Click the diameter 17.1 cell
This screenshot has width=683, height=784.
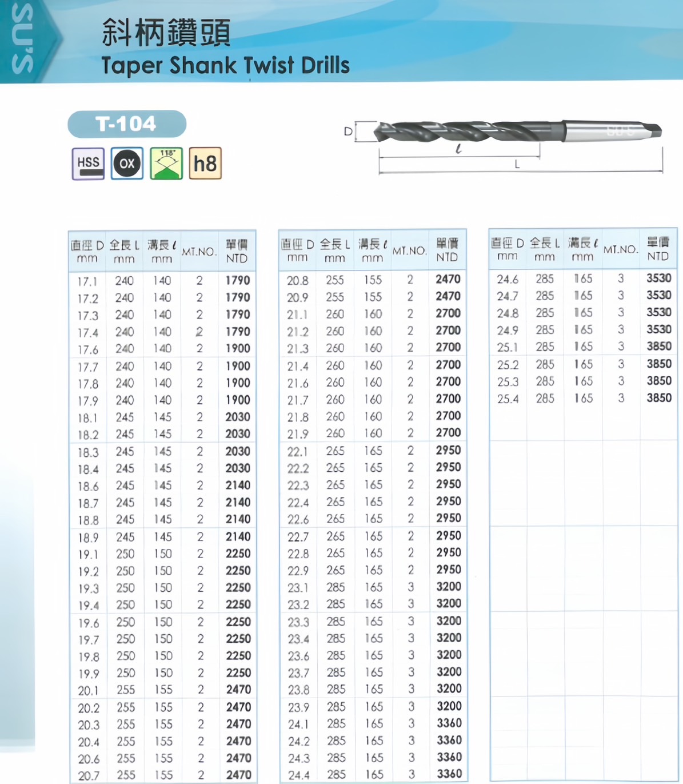point(87,281)
